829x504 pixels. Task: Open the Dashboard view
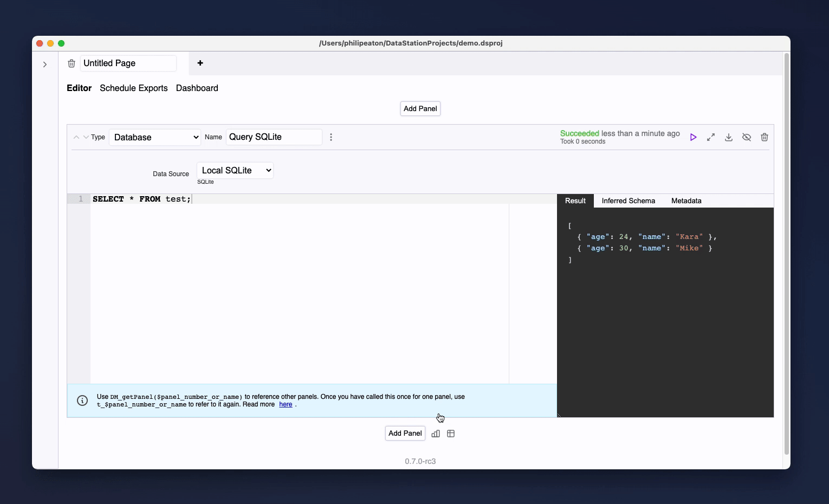click(197, 88)
